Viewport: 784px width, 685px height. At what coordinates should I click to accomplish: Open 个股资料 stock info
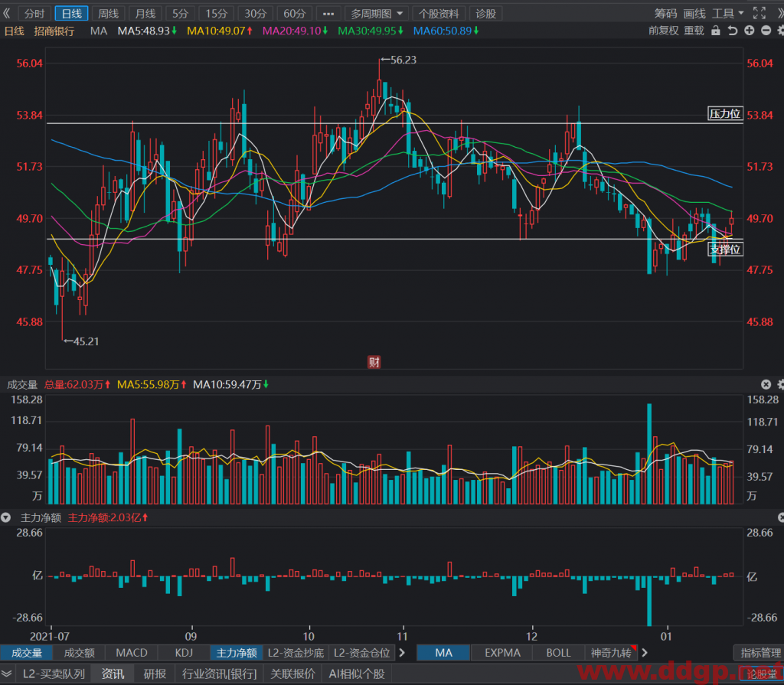(x=439, y=14)
